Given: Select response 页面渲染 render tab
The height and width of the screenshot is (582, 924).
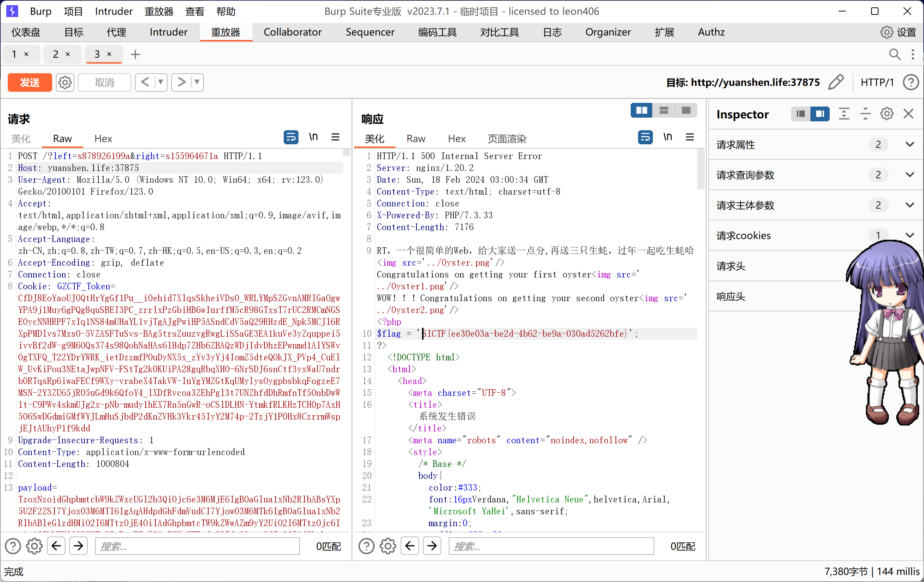Looking at the screenshot, I should click(507, 139).
